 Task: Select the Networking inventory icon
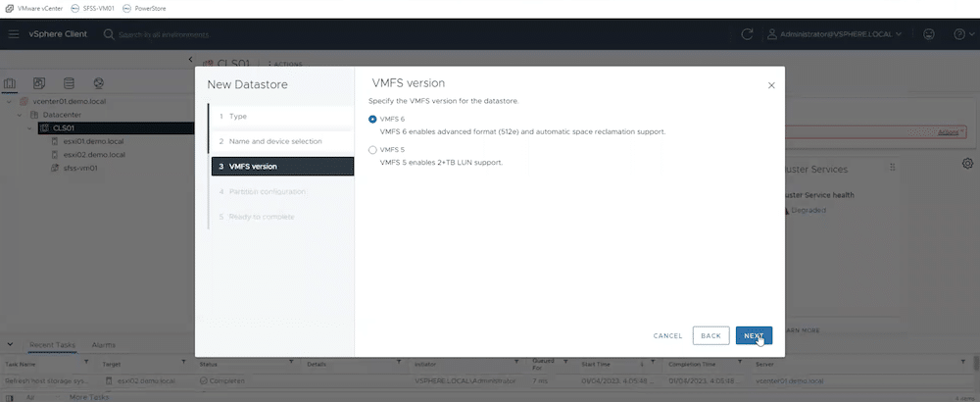tap(98, 83)
